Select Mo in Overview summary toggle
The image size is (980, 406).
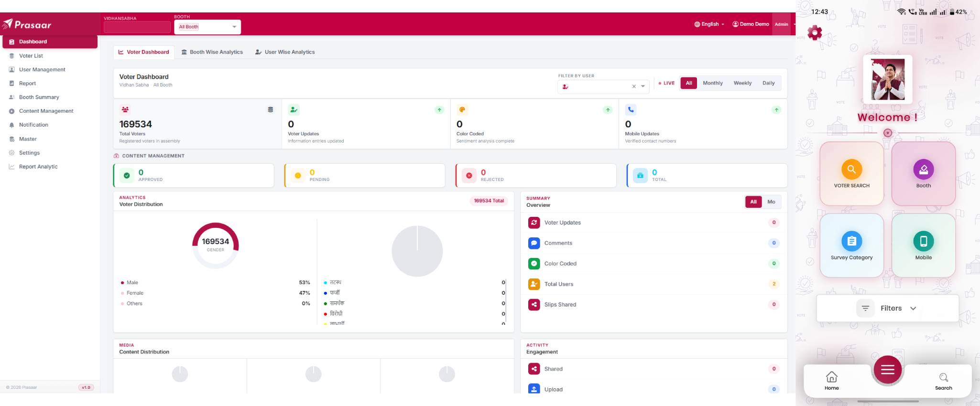pos(771,202)
